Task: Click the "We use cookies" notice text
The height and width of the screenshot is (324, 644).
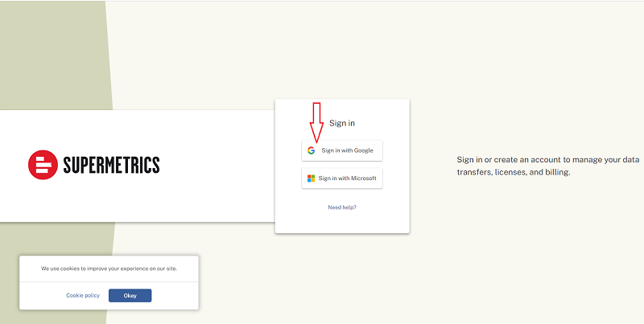Action: point(109,269)
